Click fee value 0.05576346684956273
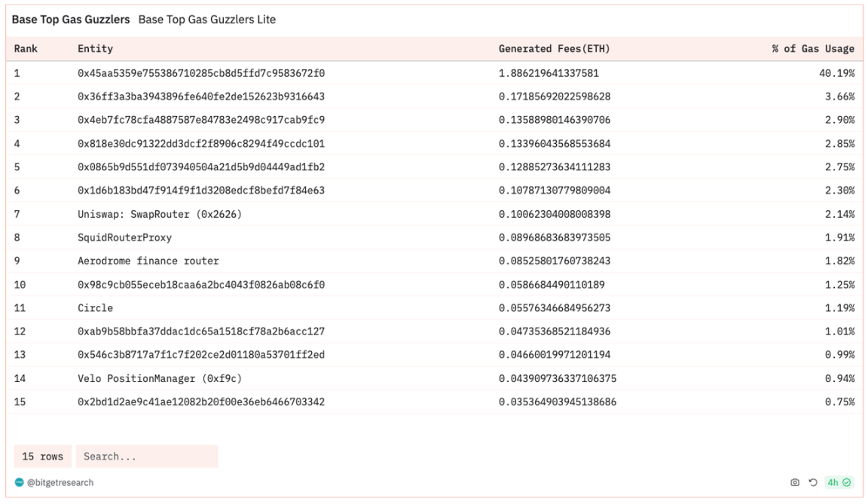Viewport: 868px width, 504px height. tap(555, 307)
